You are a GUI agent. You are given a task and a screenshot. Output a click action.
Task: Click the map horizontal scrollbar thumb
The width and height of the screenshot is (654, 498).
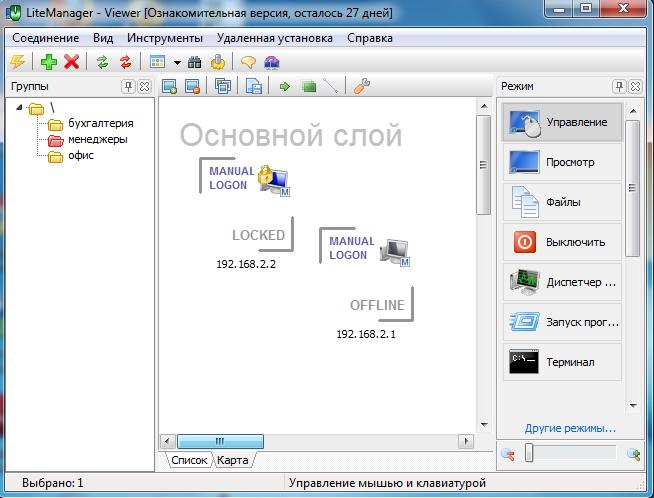tap(220, 441)
